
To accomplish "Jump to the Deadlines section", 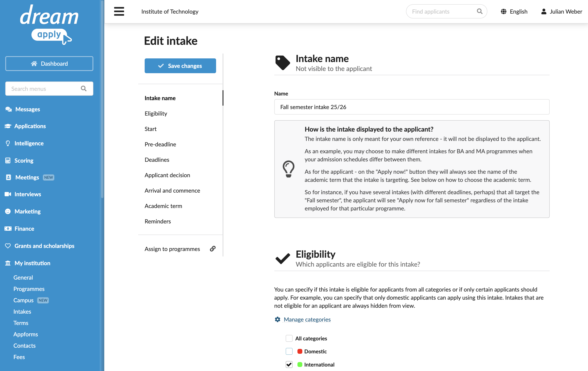I will pyautogui.click(x=157, y=160).
